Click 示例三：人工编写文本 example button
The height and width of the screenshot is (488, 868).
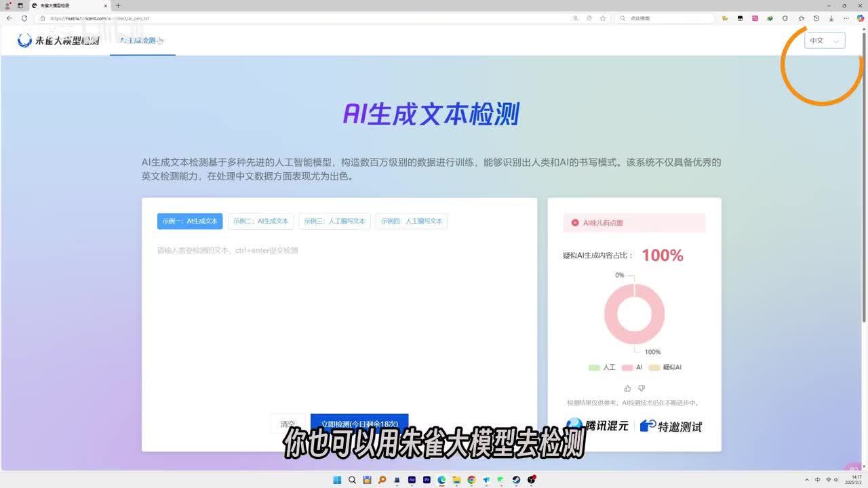pos(334,221)
